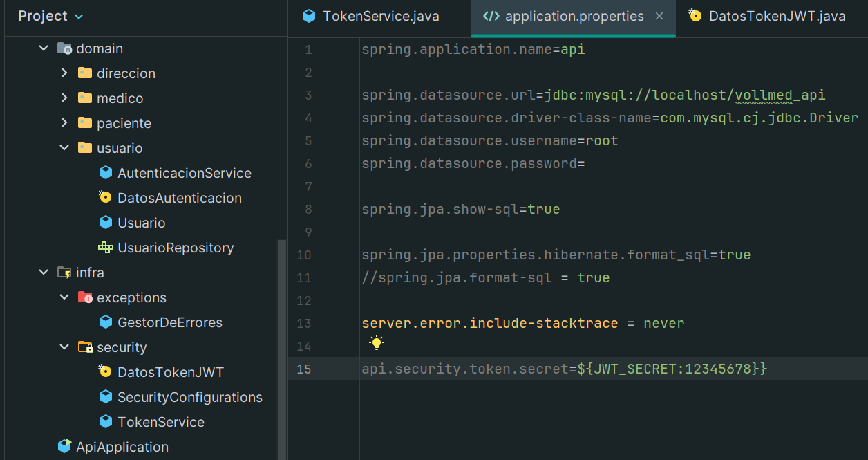868x460 pixels.
Task: Click the exceptions folder icon
Action: [85, 297]
